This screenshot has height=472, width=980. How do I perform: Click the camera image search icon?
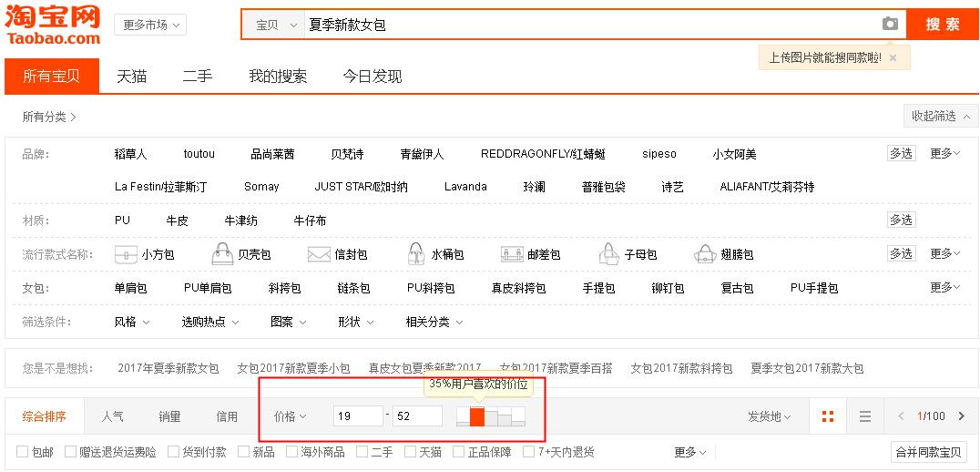click(x=890, y=25)
